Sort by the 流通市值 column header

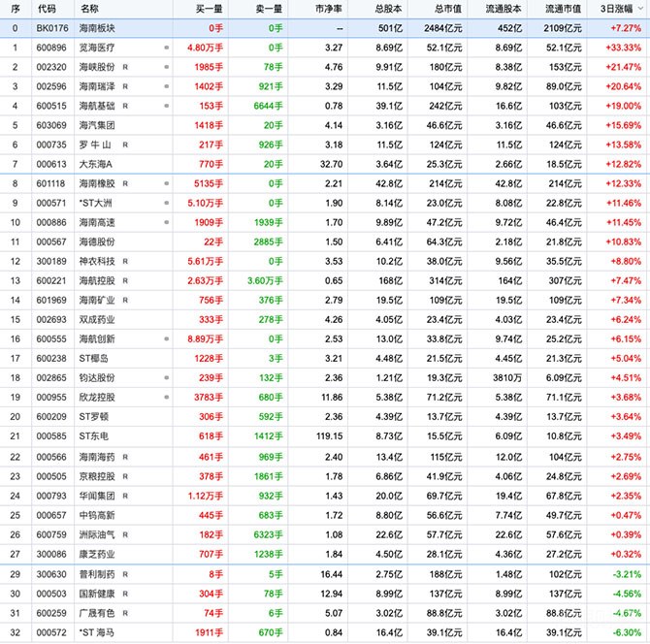[564, 9]
